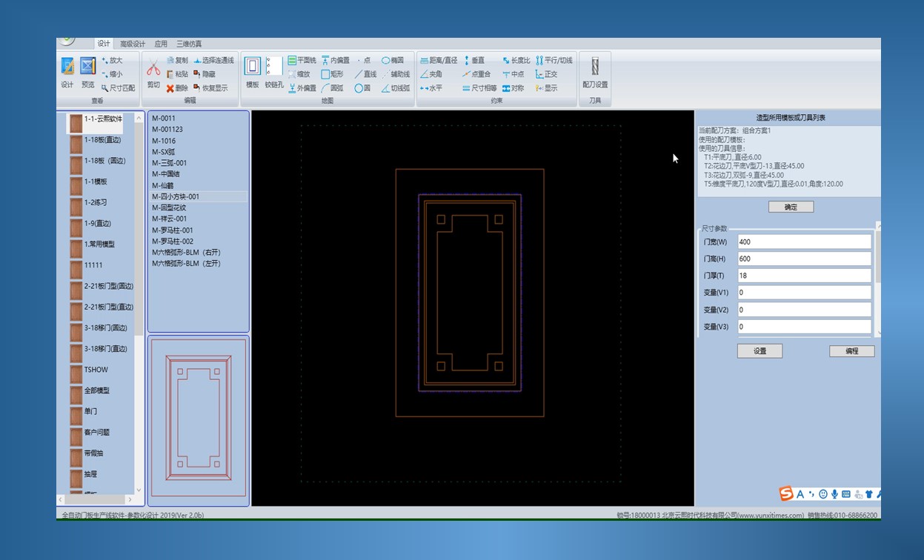Select the 矩形 (Rectangle) drawing tool

(332, 74)
